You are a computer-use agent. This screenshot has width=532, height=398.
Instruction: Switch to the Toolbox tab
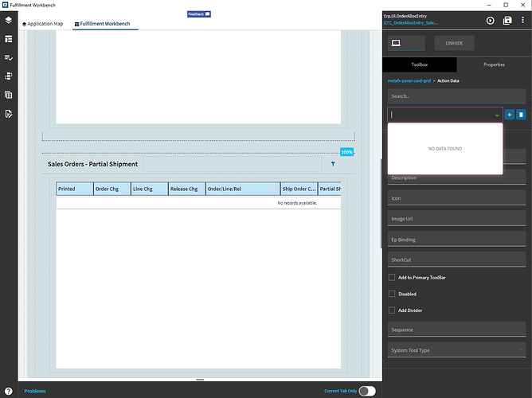pyautogui.click(x=420, y=64)
